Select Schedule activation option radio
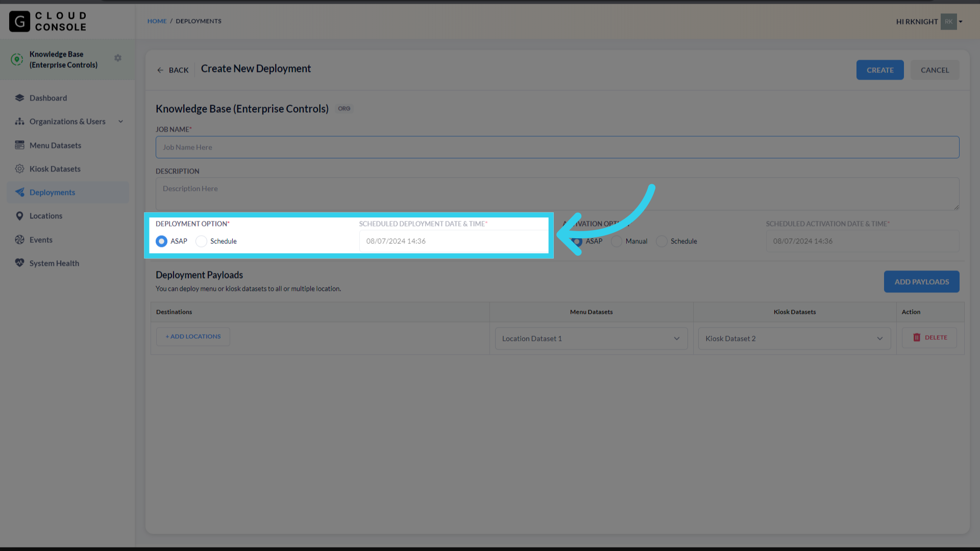This screenshot has width=980, height=551. pos(661,241)
